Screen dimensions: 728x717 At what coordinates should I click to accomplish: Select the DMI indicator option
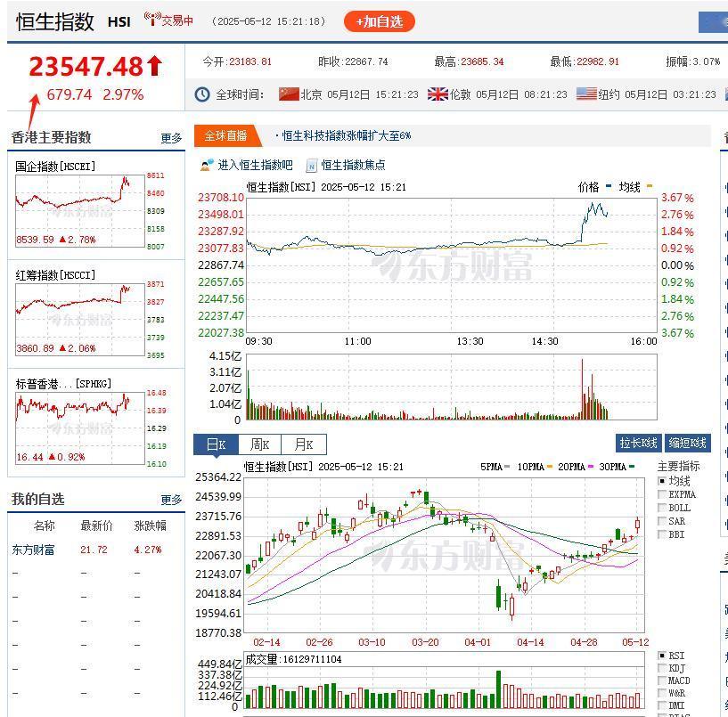662,705
